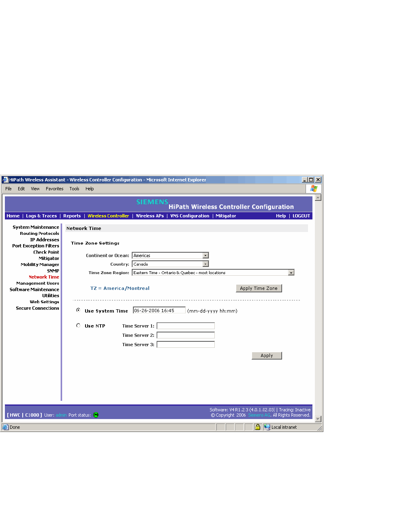Open the File menu
The width and height of the screenshot is (402, 532).
pos(9,189)
